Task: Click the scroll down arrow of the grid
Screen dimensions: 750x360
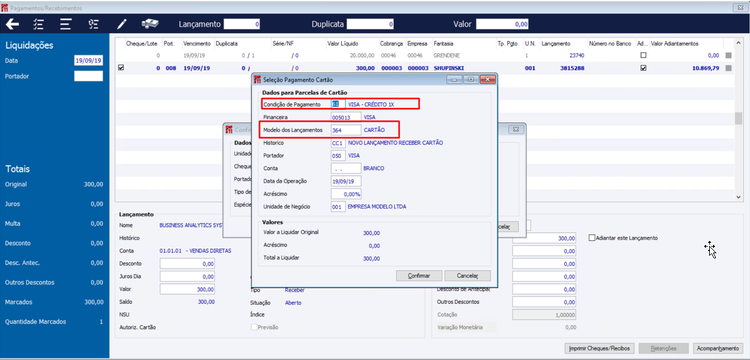Action: (x=739, y=196)
